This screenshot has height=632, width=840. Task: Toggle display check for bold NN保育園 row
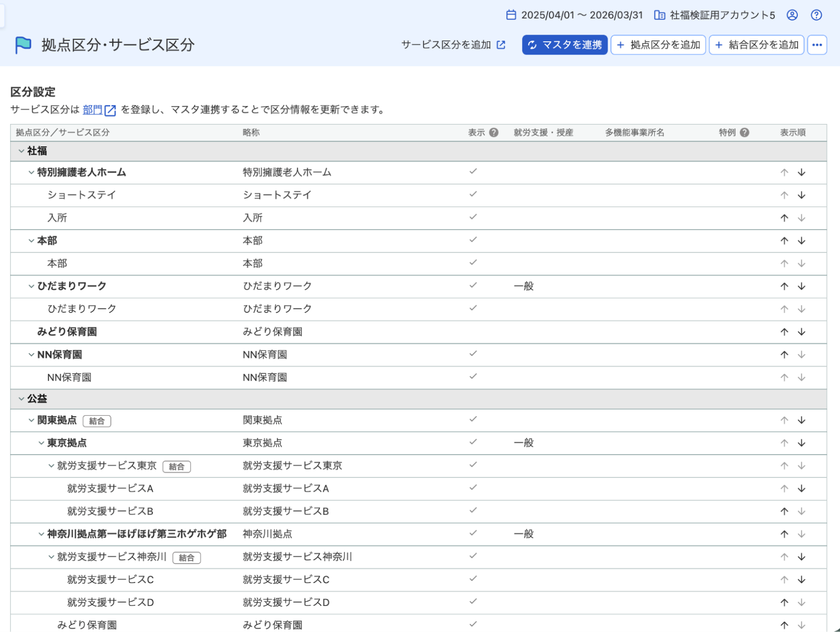(473, 353)
